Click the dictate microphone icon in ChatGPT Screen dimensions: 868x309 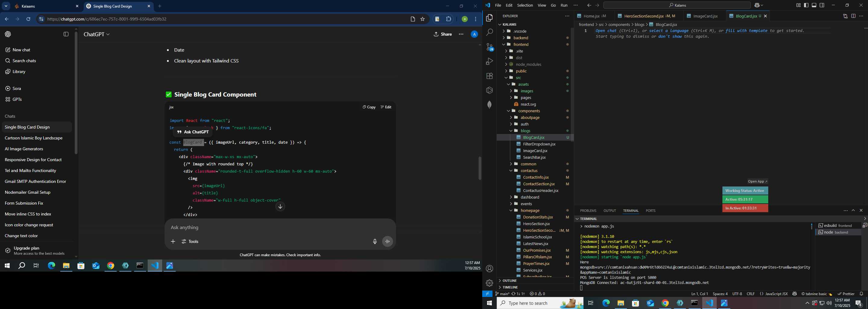(x=375, y=241)
